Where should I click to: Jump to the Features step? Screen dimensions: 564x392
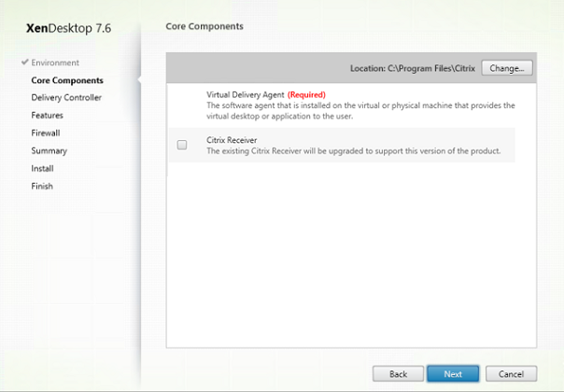coord(47,115)
